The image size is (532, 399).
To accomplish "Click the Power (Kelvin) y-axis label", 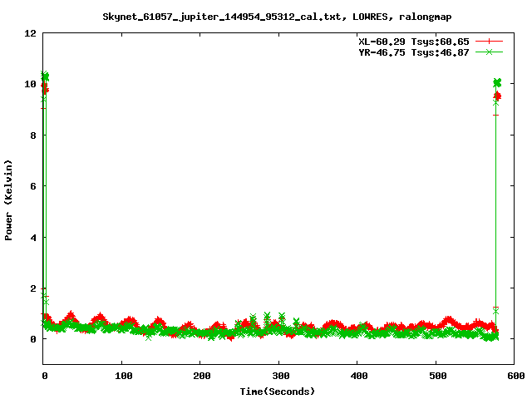I will pos(9,199).
